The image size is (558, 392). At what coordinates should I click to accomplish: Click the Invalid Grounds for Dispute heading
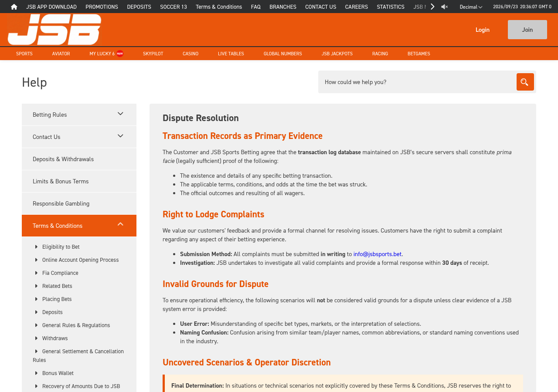click(x=215, y=284)
